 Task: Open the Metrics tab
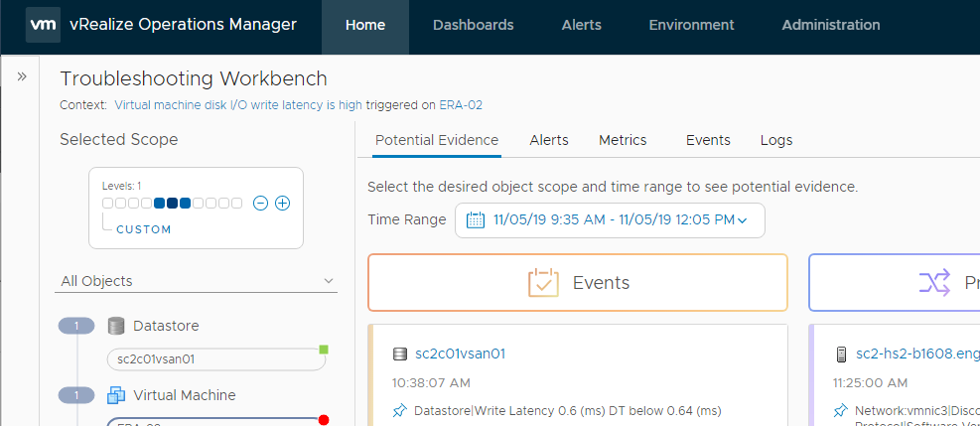tap(623, 140)
